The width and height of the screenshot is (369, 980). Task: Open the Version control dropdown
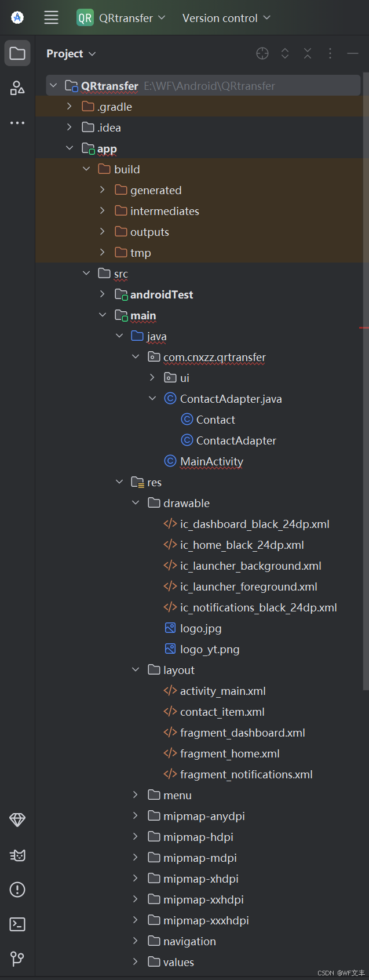tap(226, 18)
